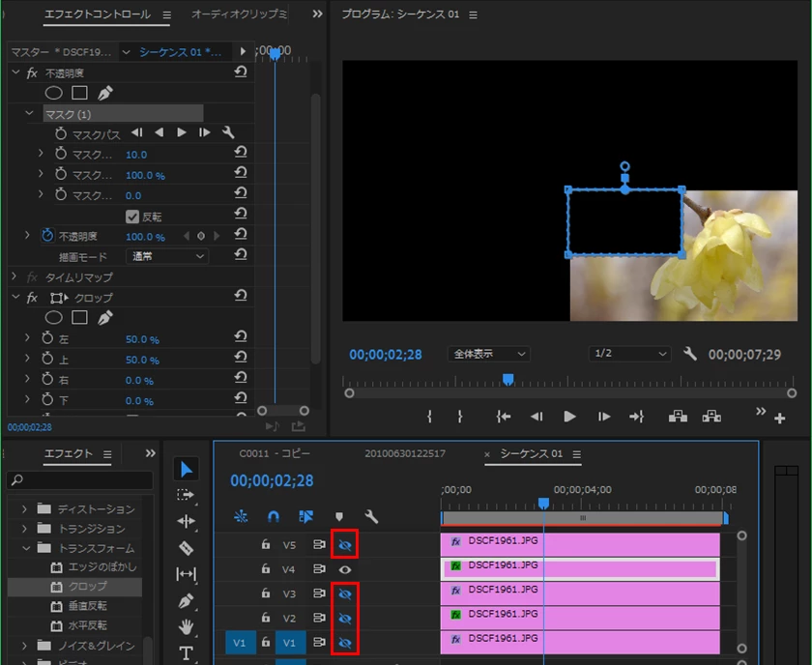Viewport: 812px width, 665px height.
Task: Toggle snap magnet in timeline
Action: (274, 516)
